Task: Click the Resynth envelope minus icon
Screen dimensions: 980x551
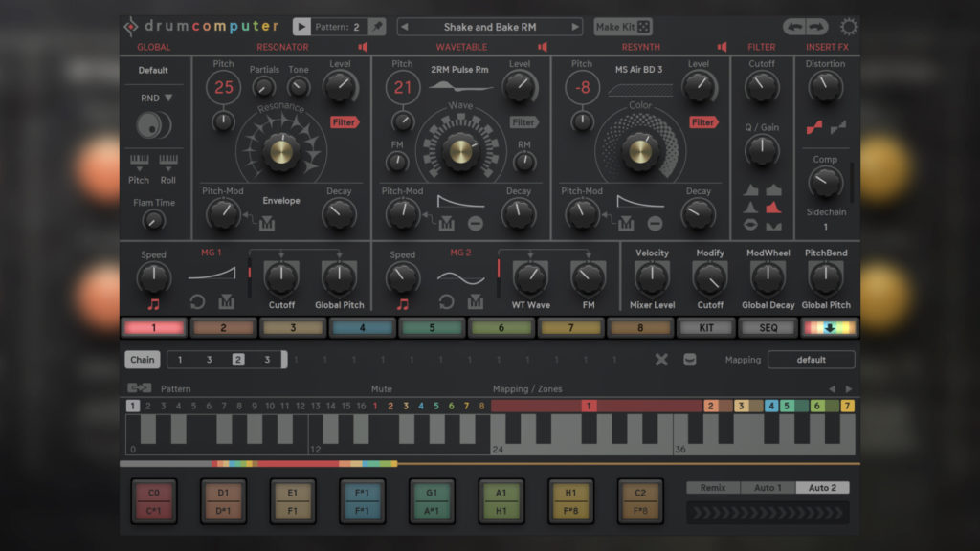Action: [655, 223]
